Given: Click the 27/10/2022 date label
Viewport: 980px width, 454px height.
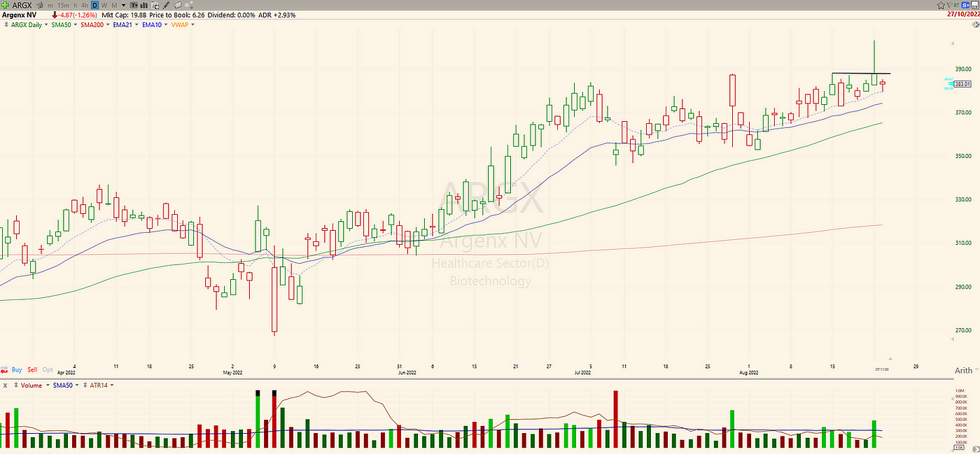Looking at the screenshot, I should point(962,15).
